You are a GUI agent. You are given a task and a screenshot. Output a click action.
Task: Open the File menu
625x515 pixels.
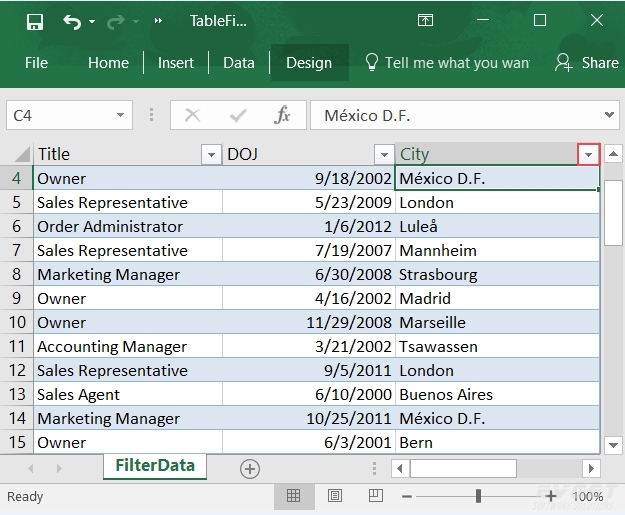[36, 62]
